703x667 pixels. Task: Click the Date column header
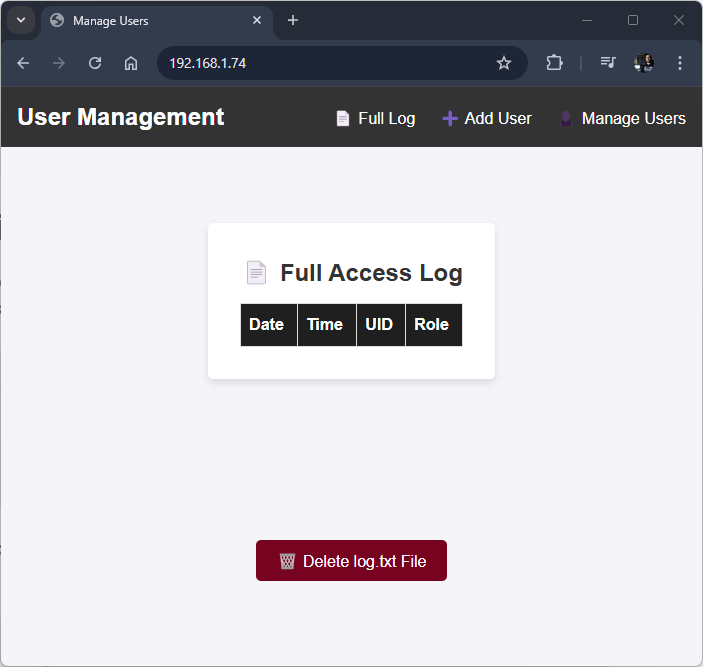(x=267, y=325)
